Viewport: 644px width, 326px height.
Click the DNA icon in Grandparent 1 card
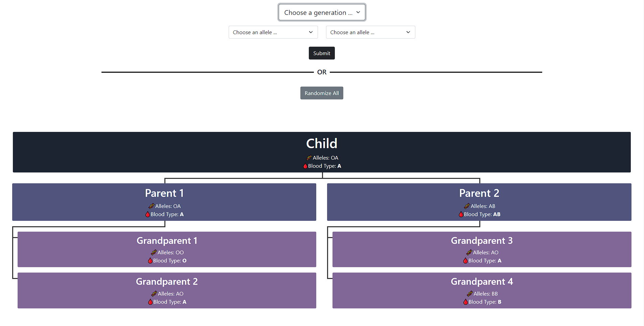coord(154,253)
